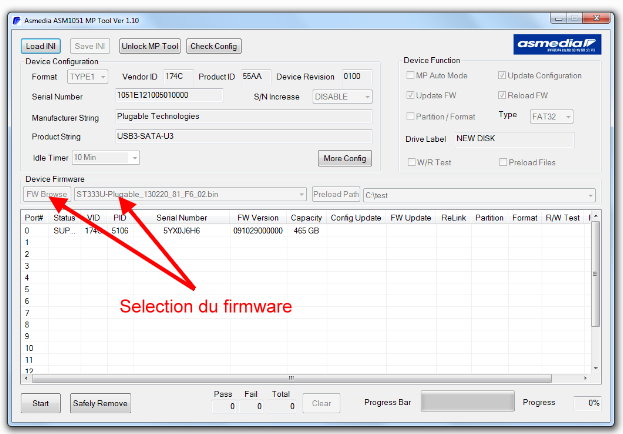Screen dimensions: 623x434
Task: Click the vertical scrollbar of the port table
Action: [x=595, y=274]
